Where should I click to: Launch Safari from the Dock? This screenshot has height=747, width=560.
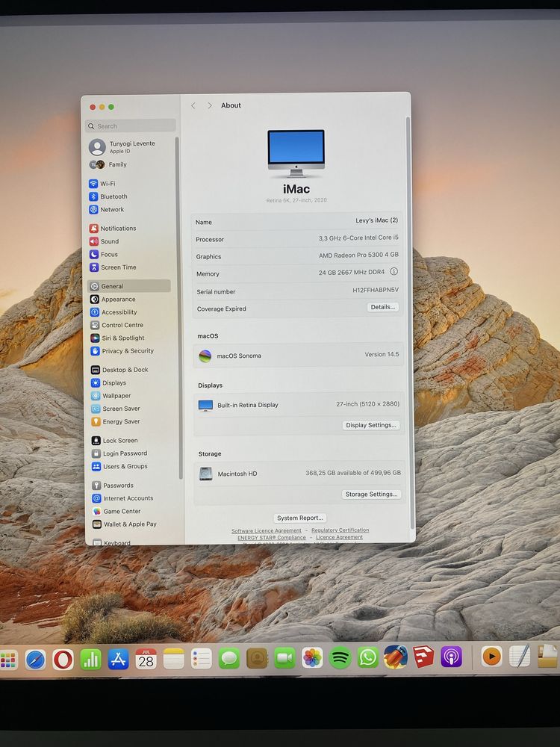coord(35,660)
